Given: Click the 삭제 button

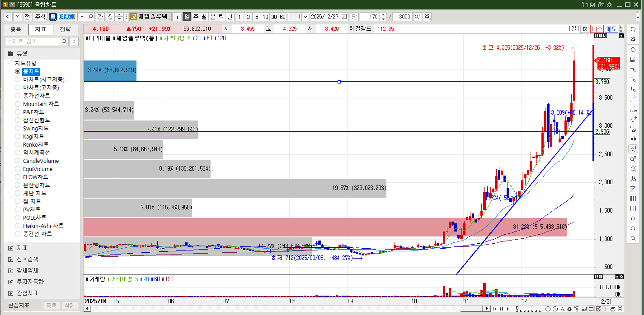Looking at the screenshot, I should coord(69,306).
